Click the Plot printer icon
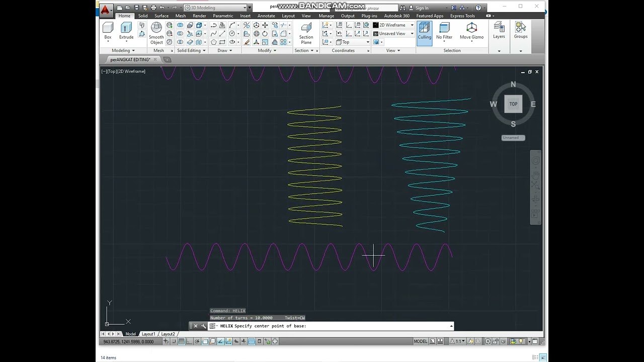The width and height of the screenshot is (644, 362). pyautogui.click(x=153, y=8)
